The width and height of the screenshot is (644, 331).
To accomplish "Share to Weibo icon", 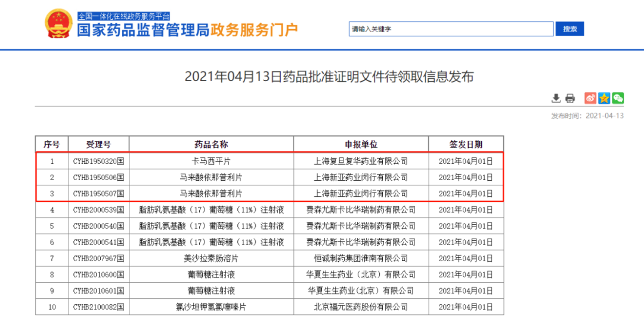I will (x=590, y=98).
